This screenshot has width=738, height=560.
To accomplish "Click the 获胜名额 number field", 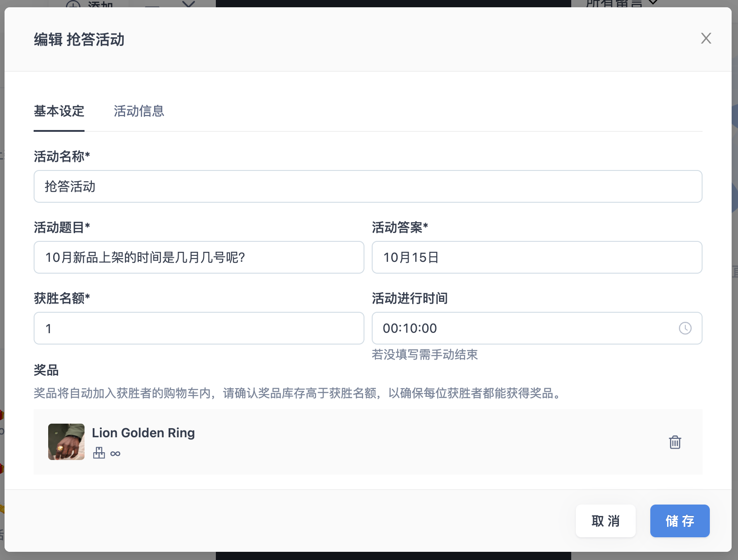I will coord(199,328).
